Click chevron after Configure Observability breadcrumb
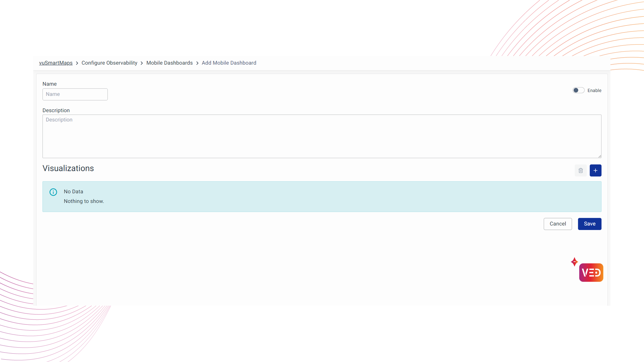Image resolution: width=644 pixels, height=362 pixels. (x=142, y=63)
